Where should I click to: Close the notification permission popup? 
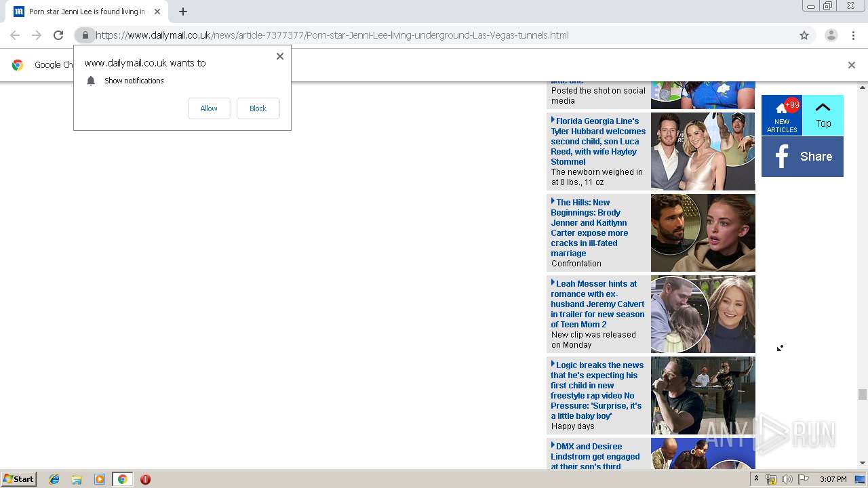click(x=280, y=56)
